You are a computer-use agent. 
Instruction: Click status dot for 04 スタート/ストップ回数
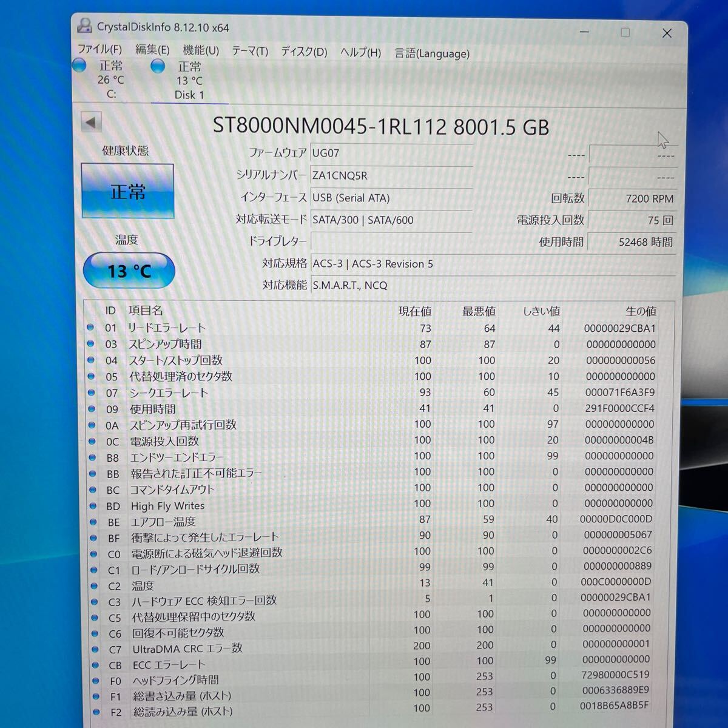click(92, 360)
